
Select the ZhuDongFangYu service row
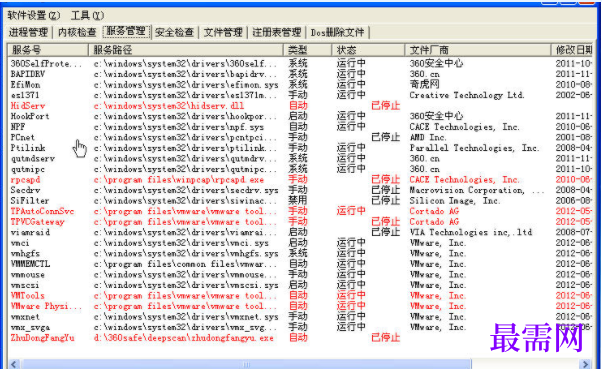301,338
